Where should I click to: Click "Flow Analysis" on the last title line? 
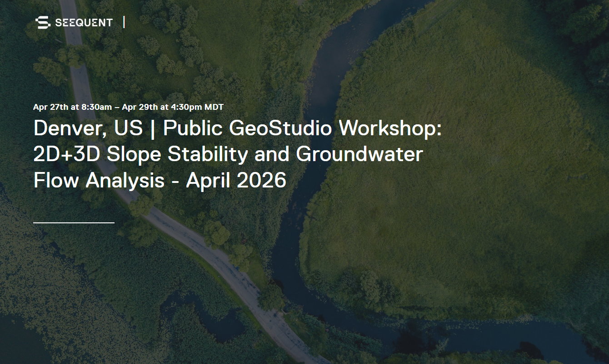point(99,181)
